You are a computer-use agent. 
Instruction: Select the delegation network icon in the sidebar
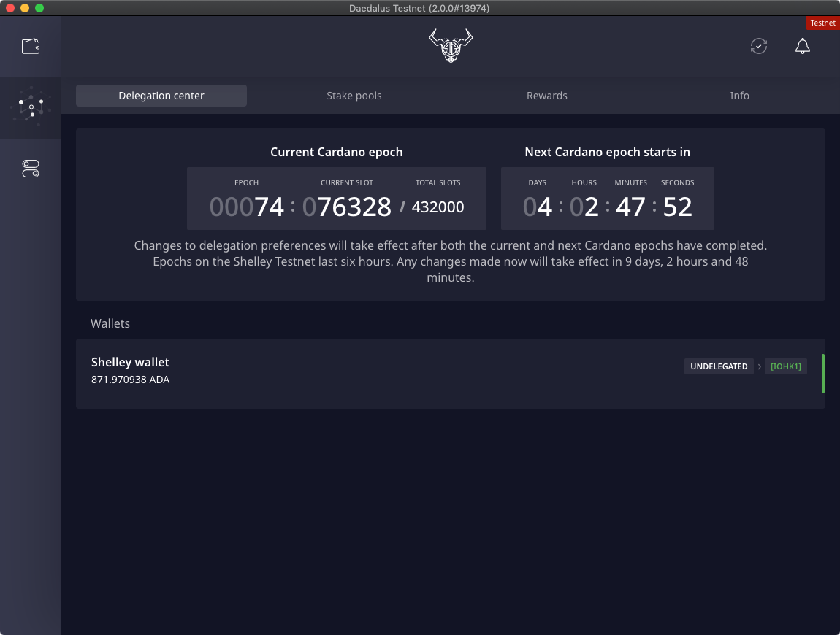tap(31, 108)
